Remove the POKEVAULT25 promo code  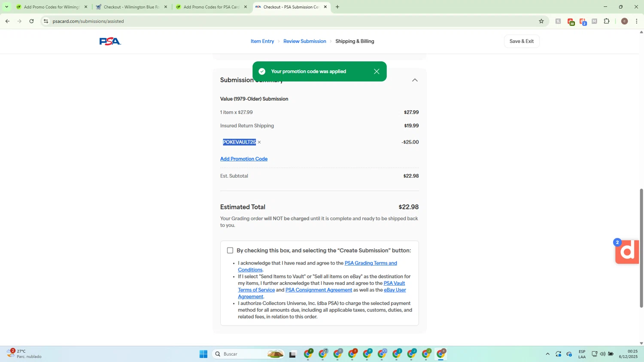pyautogui.click(x=259, y=142)
